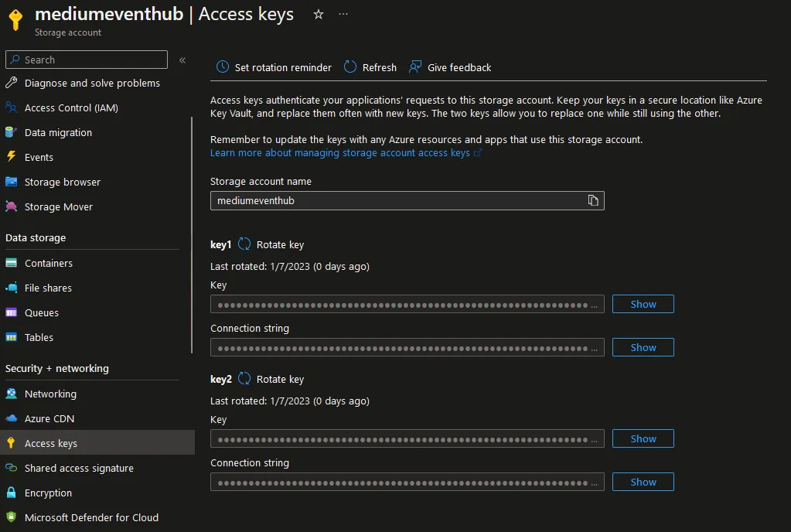
Task: Copy the storage account name with copy icon
Action: click(593, 200)
